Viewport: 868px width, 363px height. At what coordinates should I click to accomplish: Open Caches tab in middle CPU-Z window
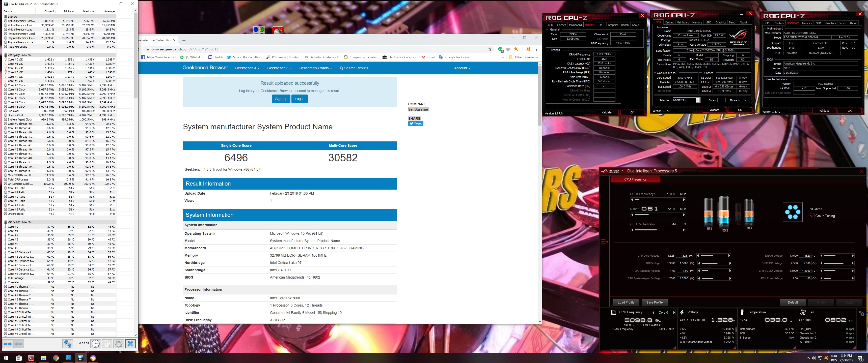coord(669,22)
